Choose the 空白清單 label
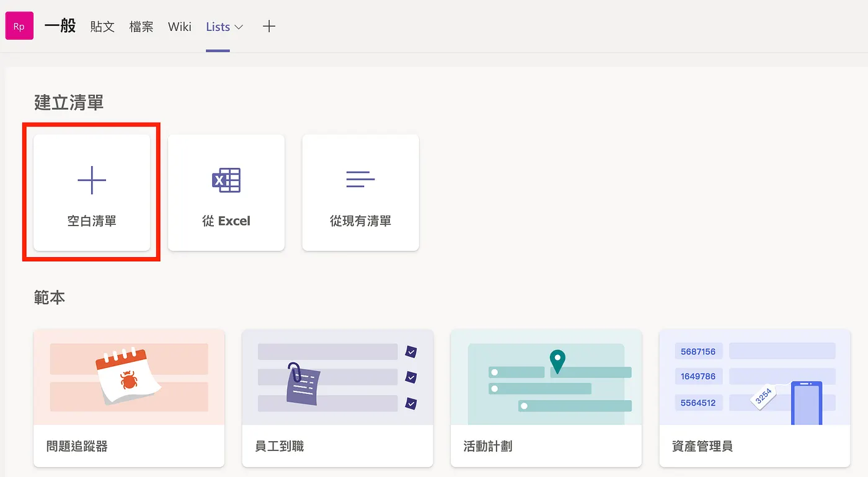868x477 pixels. click(x=92, y=221)
